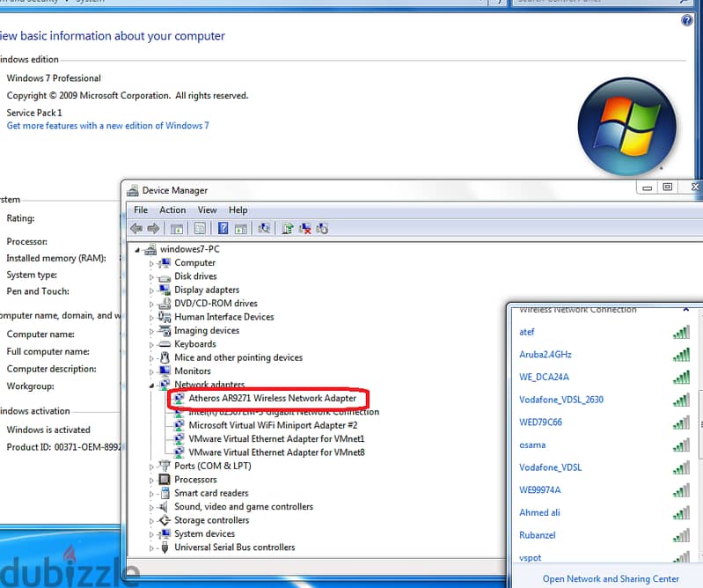Click the Disk drives category icon
The width and height of the screenshot is (703, 588).
pyautogui.click(x=165, y=277)
